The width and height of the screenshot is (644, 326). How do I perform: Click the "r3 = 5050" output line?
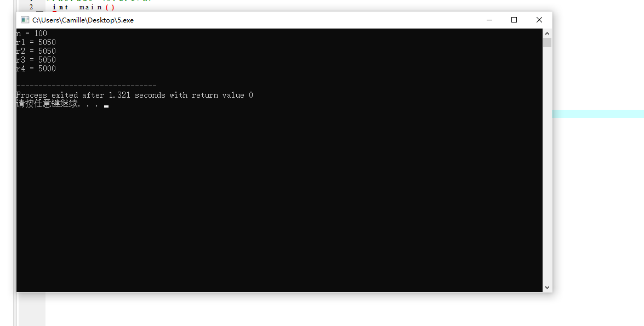coord(36,60)
